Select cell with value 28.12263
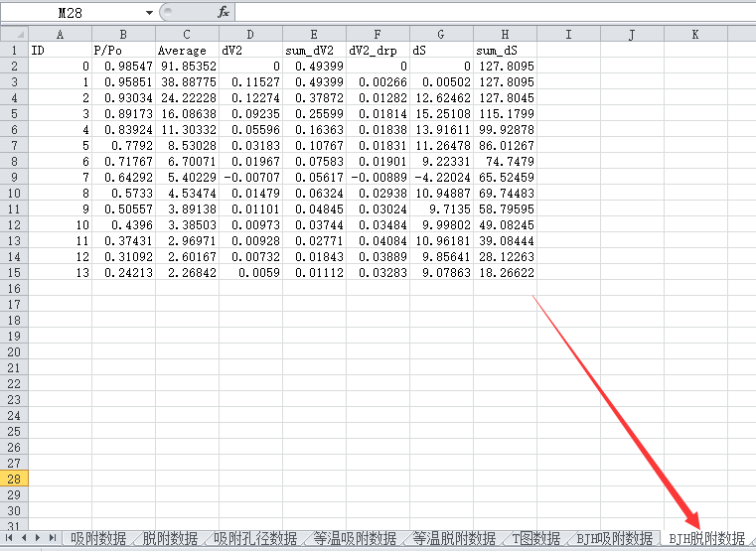This screenshot has width=756, height=551. (x=506, y=257)
